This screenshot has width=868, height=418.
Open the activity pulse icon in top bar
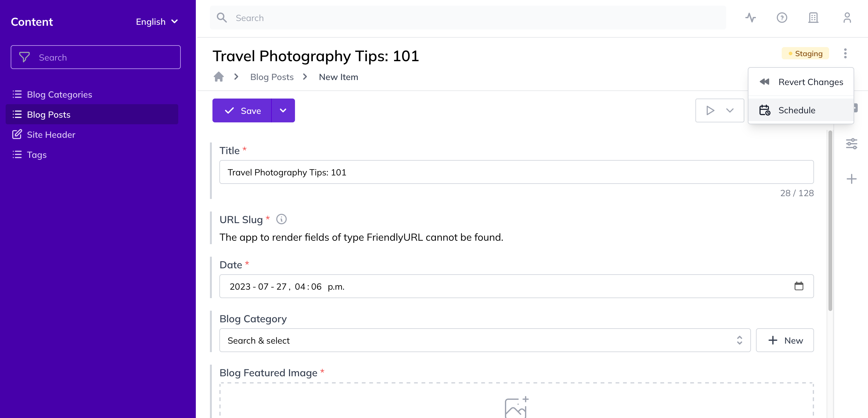tap(750, 18)
